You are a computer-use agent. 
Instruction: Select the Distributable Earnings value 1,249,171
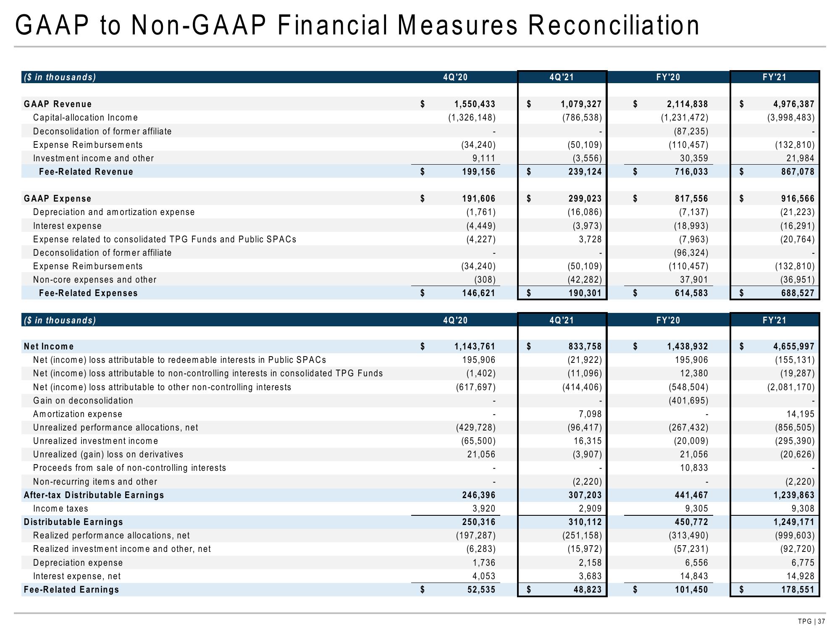(794, 522)
